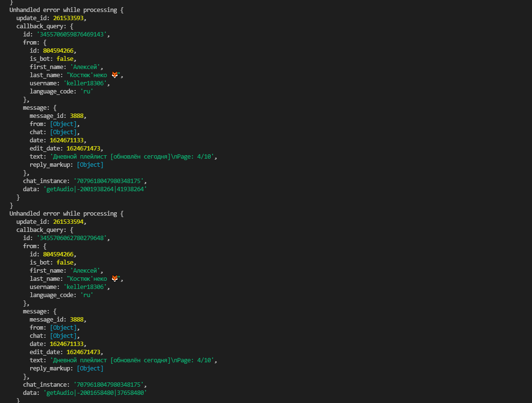The width and height of the screenshot is (532, 403).
Task: Click language_code 'ru' in update 261533593 block
Action: (x=87, y=92)
